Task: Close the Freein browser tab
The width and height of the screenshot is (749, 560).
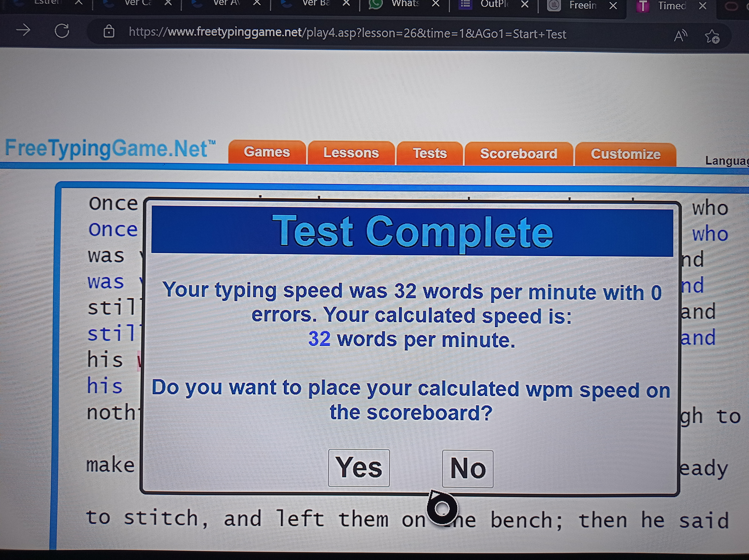Action: click(x=613, y=6)
